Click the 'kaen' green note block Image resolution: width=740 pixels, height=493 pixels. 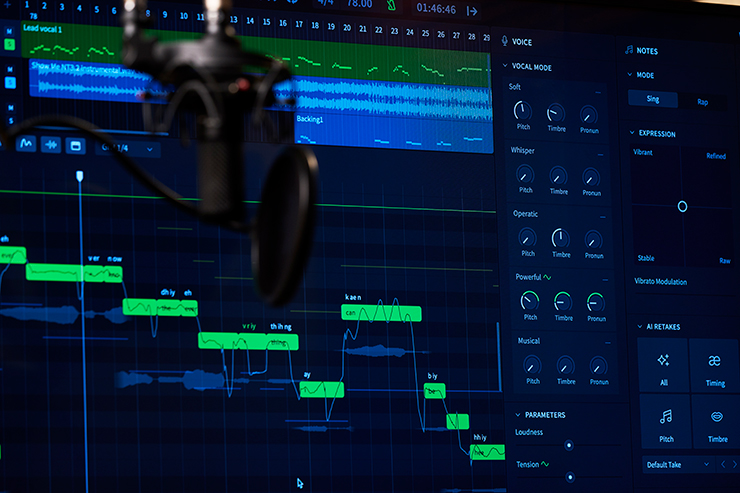(380, 313)
